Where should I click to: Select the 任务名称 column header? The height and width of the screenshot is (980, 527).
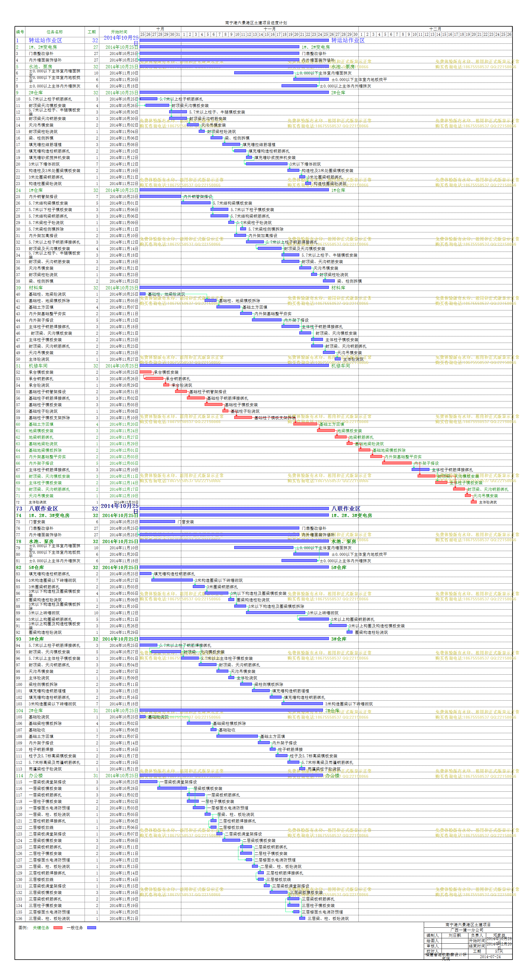(55, 32)
